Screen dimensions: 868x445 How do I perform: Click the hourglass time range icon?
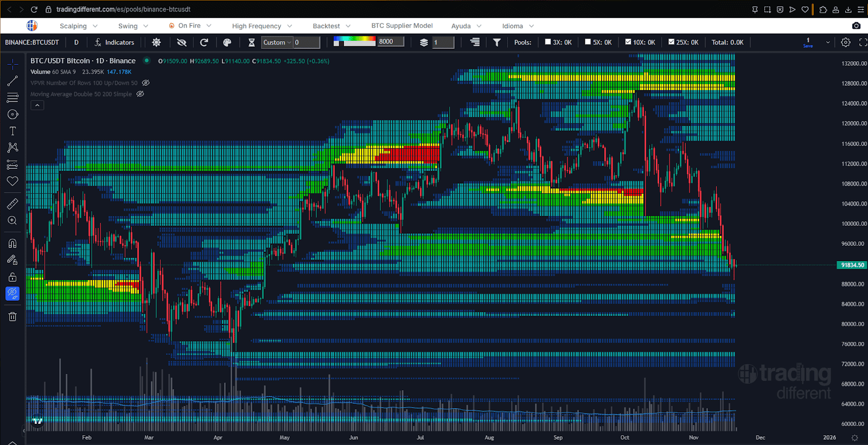coord(252,42)
